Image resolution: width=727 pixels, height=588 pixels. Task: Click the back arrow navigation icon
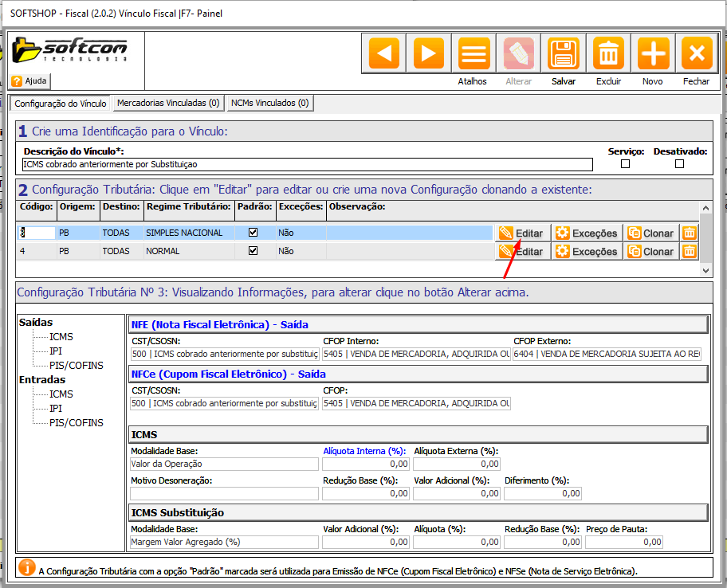click(x=385, y=54)
